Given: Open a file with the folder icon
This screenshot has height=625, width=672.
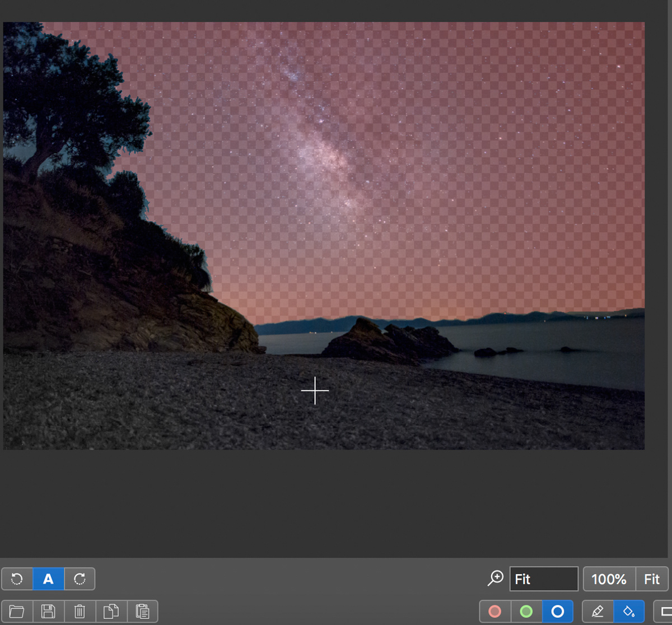Looking at the screenshot, I should (x=17, y=611).
